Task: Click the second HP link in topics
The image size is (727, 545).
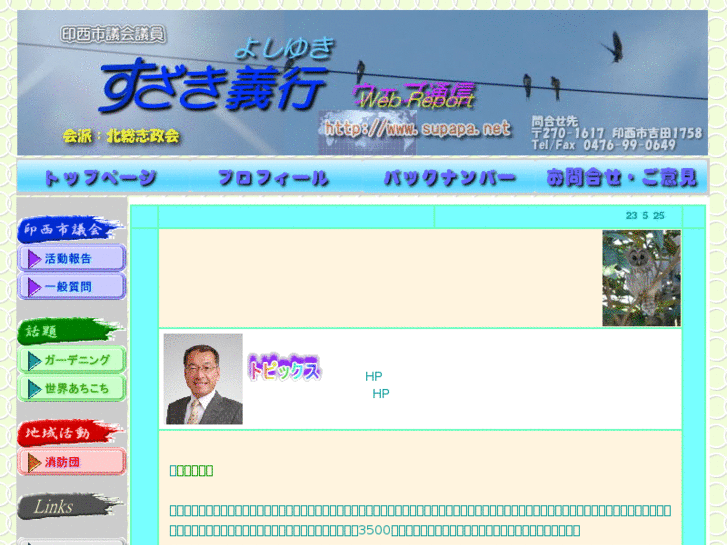Action: (x=381, y=393)
